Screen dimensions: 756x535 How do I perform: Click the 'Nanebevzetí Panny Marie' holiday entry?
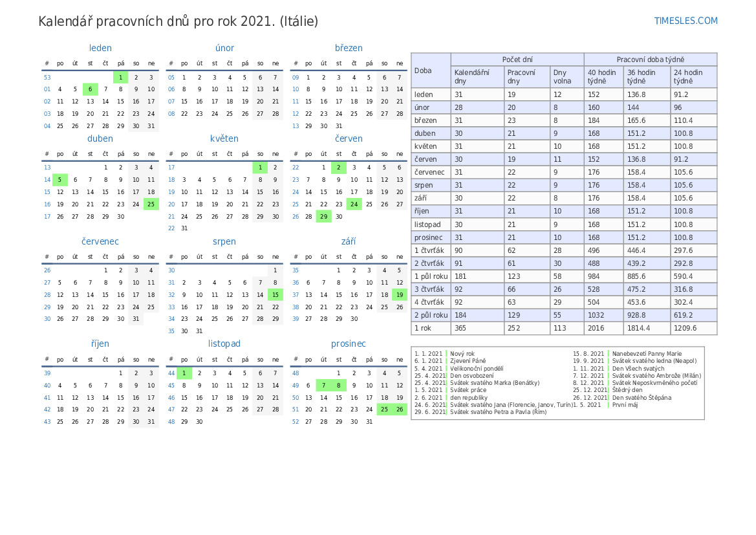[647, 354]
